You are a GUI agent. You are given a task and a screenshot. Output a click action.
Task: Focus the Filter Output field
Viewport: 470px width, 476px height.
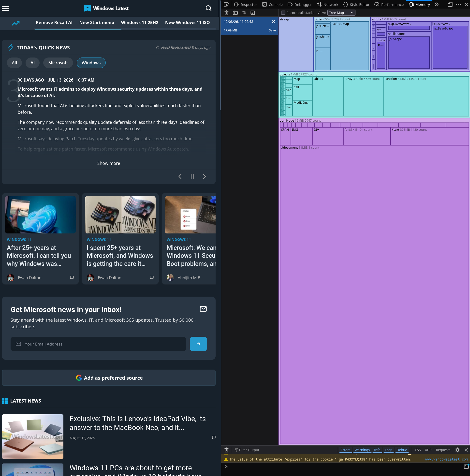[x=285, y=450]
